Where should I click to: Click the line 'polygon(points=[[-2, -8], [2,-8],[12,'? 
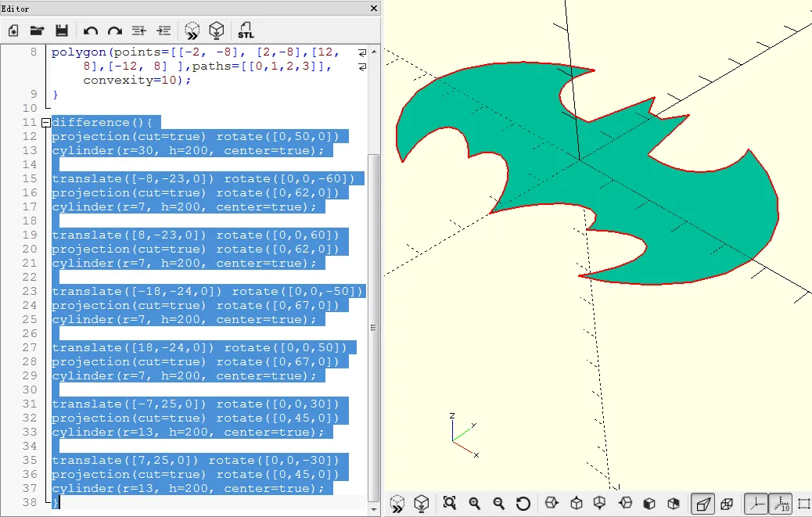(x=196, y=52)
